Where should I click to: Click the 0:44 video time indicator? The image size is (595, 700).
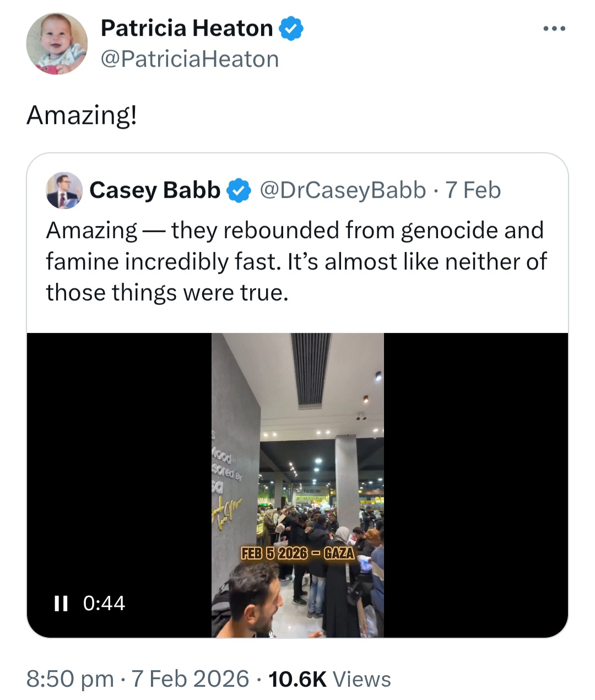tap(104, 604)
